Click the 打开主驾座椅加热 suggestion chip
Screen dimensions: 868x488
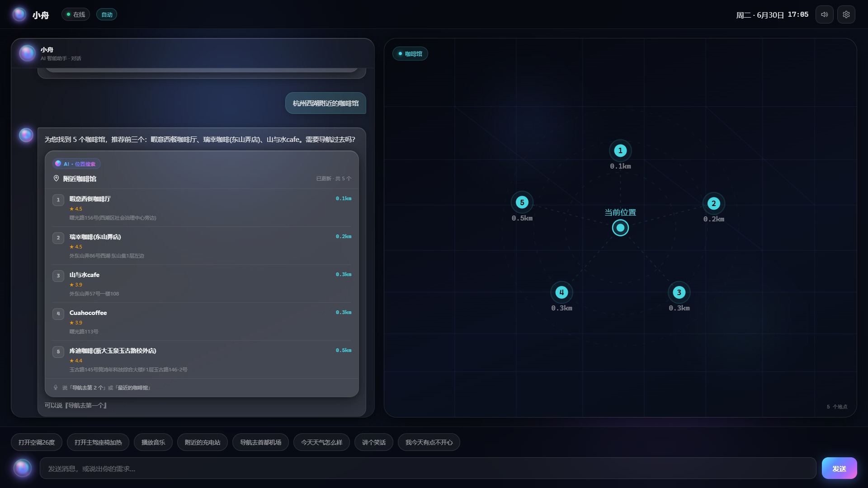98,442
